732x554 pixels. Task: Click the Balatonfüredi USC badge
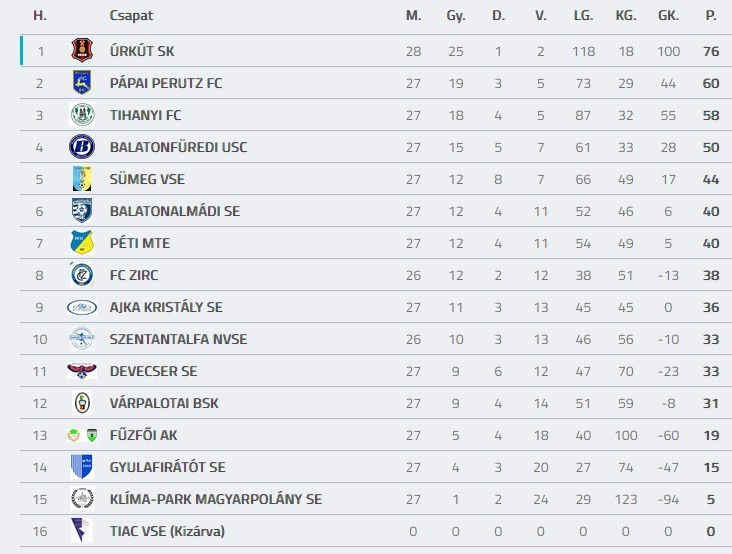coord(82,147)
